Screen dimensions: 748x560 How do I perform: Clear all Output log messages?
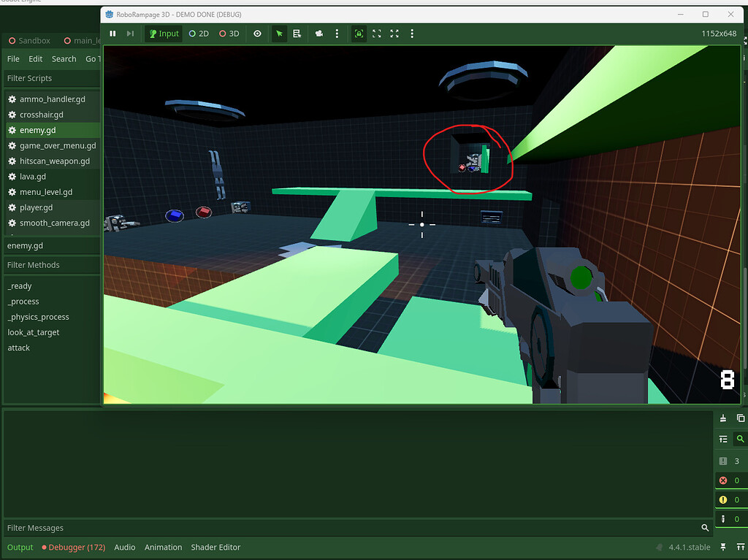[725, 418]
